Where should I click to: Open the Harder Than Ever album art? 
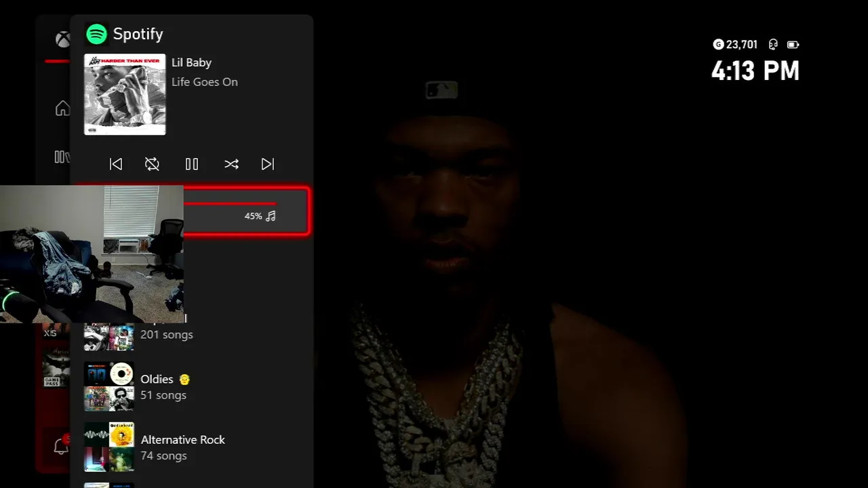click(125, 94)
